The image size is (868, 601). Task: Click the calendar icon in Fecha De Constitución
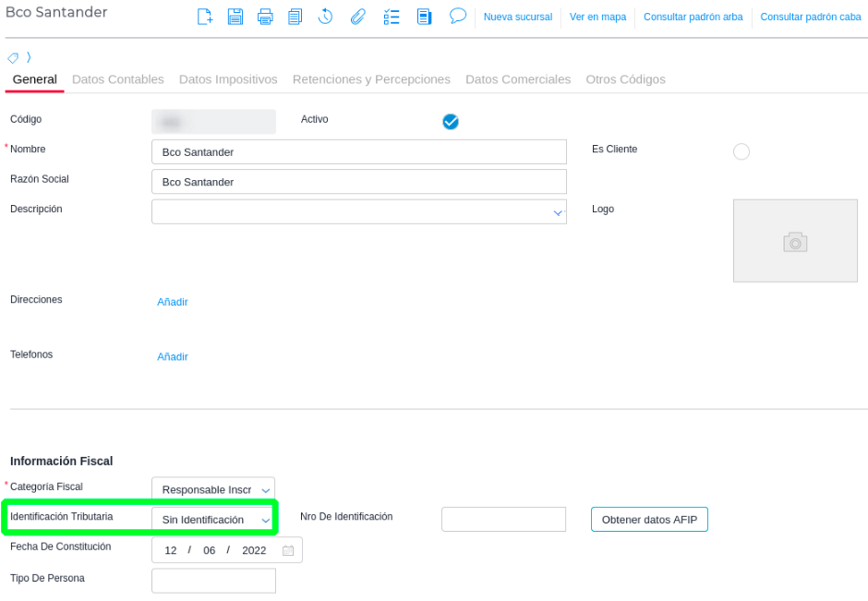[x=288, y=550]
